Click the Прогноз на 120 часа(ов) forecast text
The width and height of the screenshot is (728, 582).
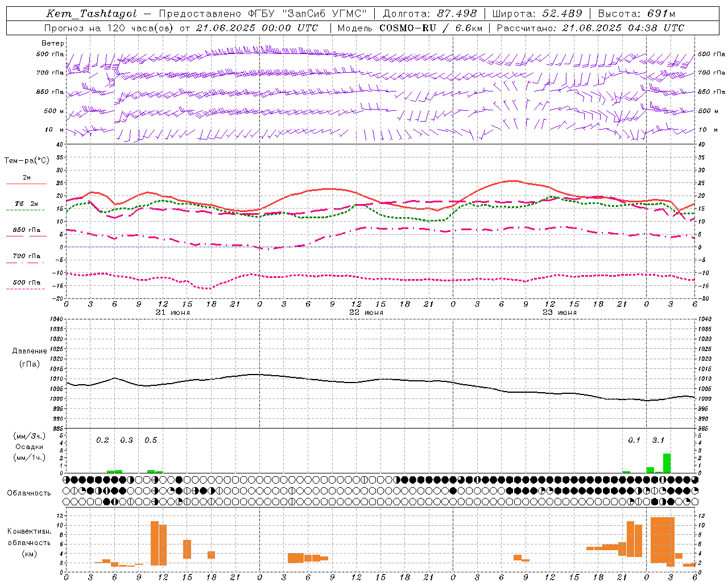click(x=109, y=28)
